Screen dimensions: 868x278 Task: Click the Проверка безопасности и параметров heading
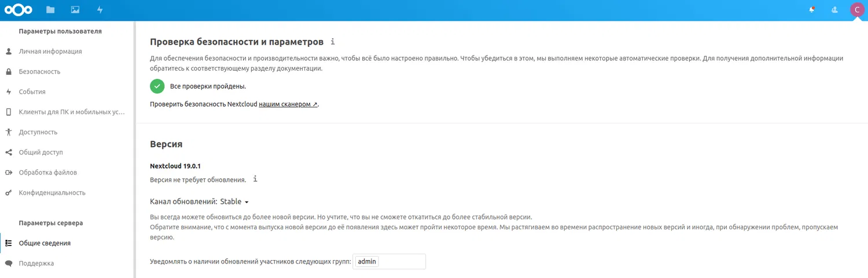pos(237,42)
